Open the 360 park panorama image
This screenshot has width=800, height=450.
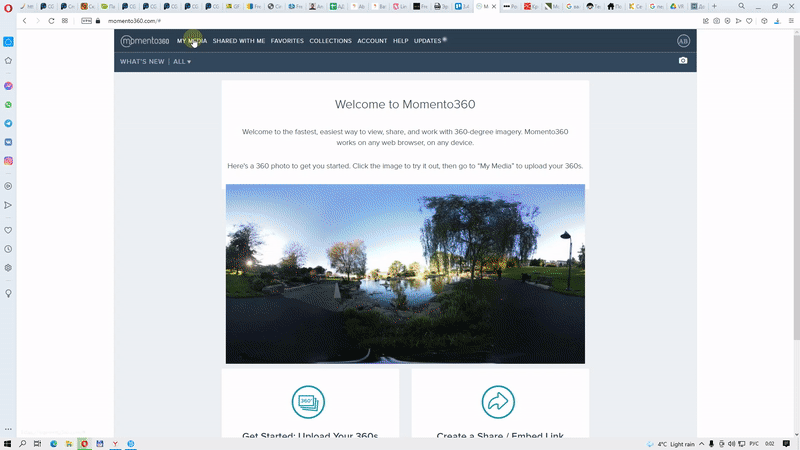(x=405, y=274)
